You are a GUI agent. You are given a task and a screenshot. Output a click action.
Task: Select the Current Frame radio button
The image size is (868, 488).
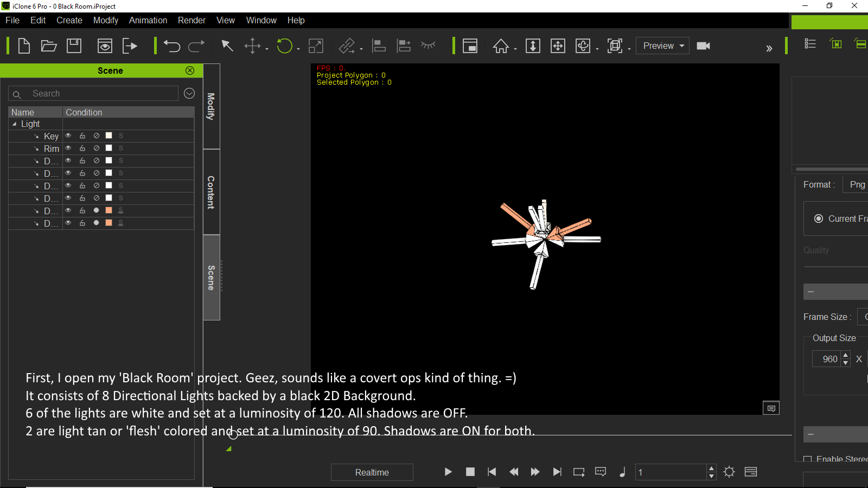pos(819,219)
